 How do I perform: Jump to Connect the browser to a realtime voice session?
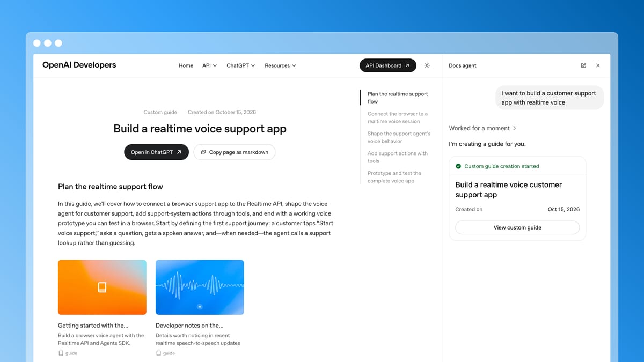398,117
